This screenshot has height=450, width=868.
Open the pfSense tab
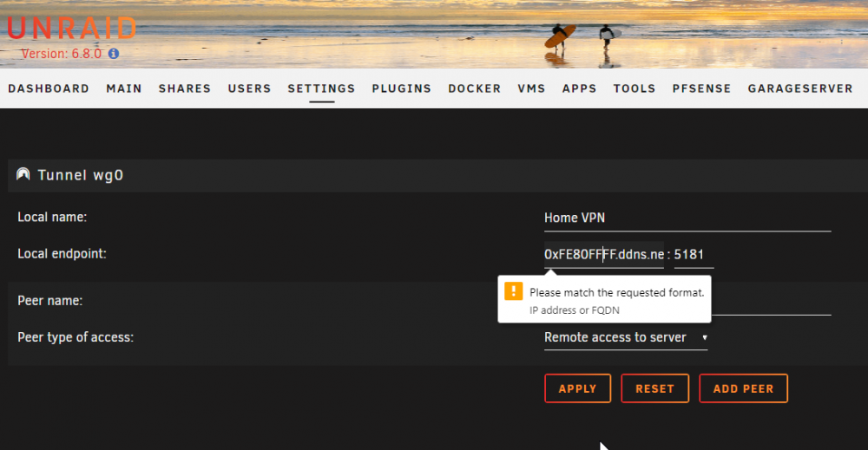pyautogui.click(x=701, y=88)
